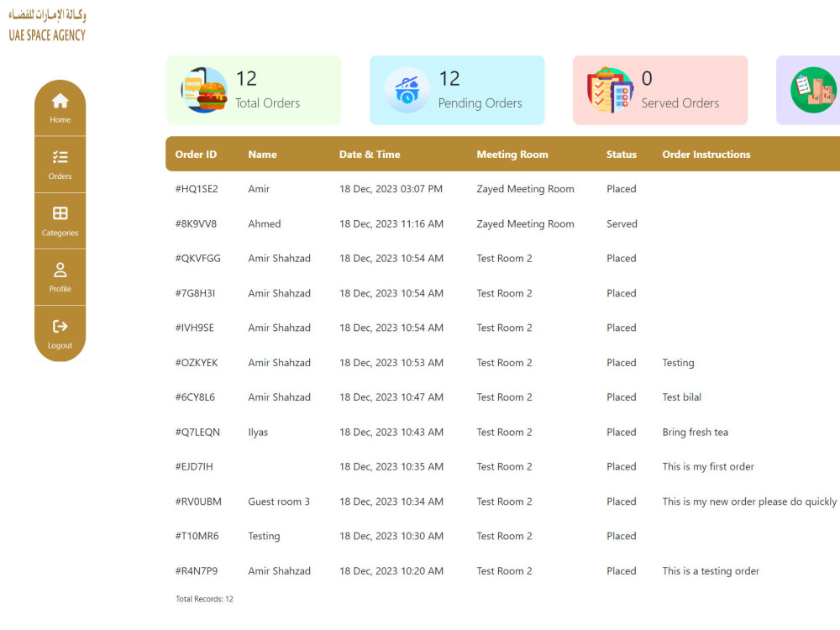Click the name Amir in first row
Screen dimensions: 840x630
point(259,189)
